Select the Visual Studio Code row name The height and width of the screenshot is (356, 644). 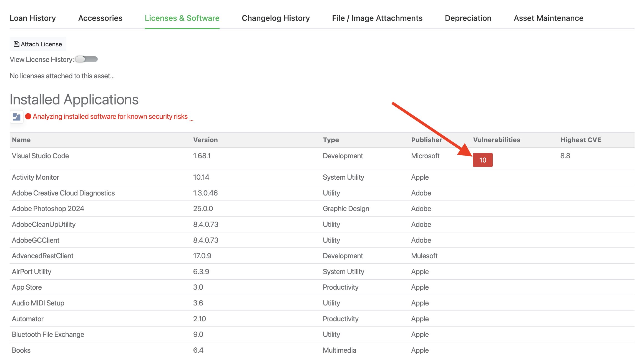41,156
